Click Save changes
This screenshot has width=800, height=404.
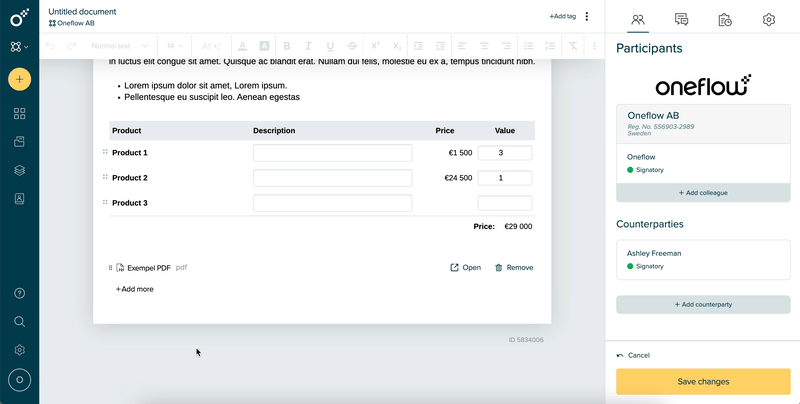[703, 382]
